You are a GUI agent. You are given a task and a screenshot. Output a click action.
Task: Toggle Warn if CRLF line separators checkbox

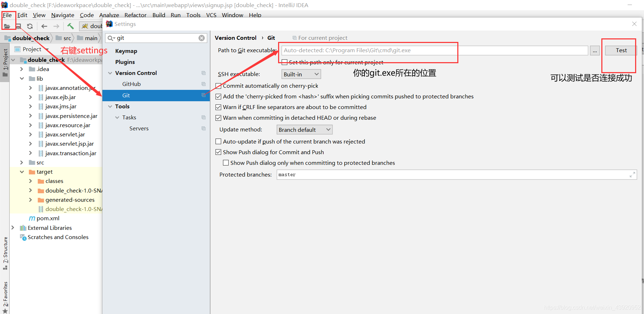219,107
